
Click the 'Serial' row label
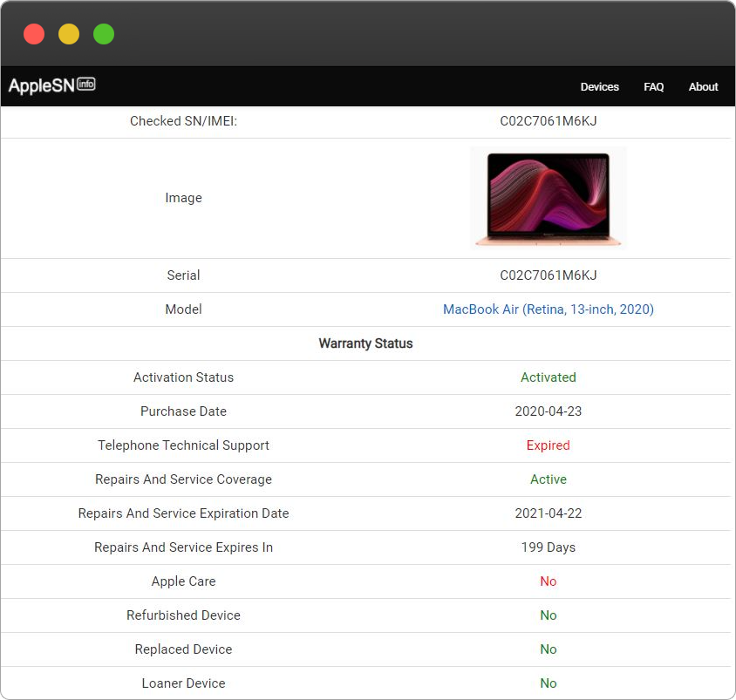pyautogui.click(x=183, y=275)
